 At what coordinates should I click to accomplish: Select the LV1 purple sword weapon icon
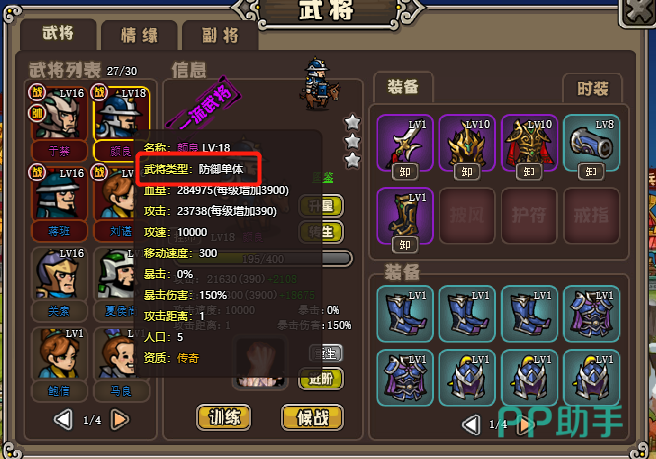405,143
